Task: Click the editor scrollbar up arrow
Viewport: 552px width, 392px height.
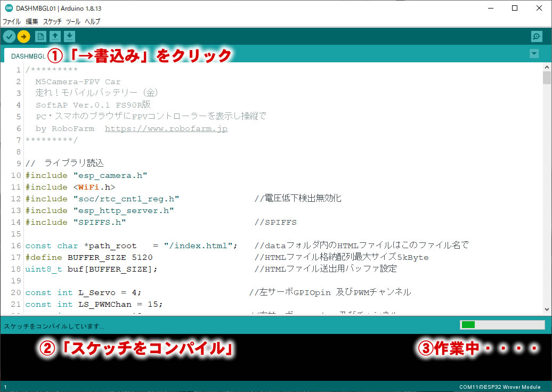Action: point(547,67)
